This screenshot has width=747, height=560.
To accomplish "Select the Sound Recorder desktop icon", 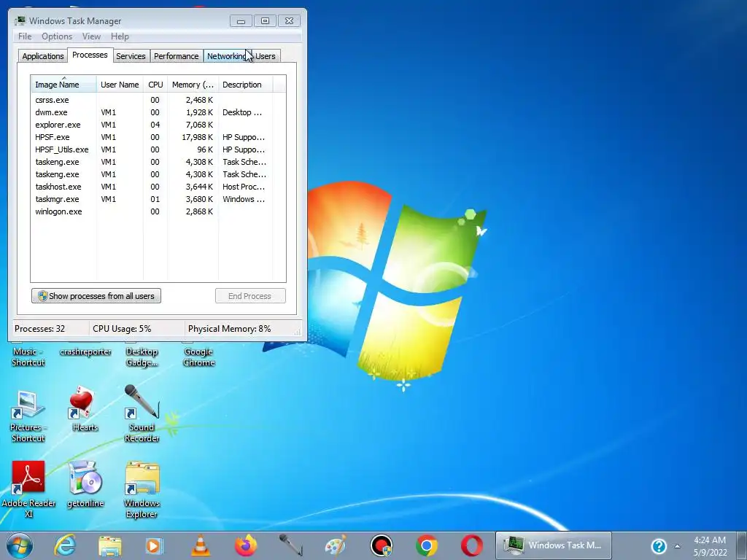I will pos(142,413).
